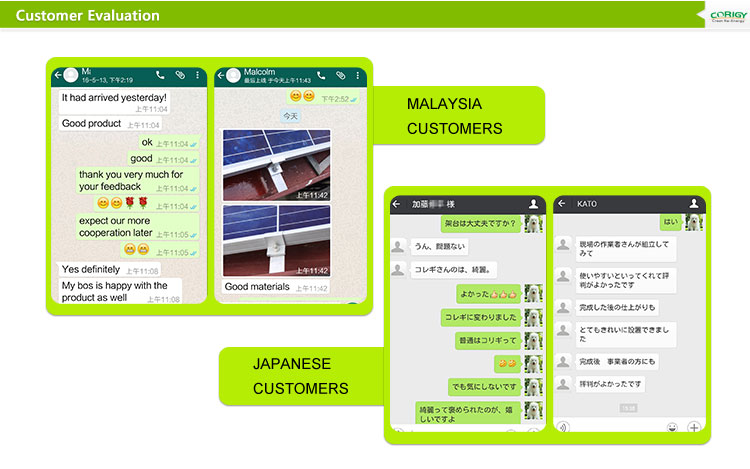Click the "JAPANESE CUSTOMERS" label
750x469 pixels.
300,376
